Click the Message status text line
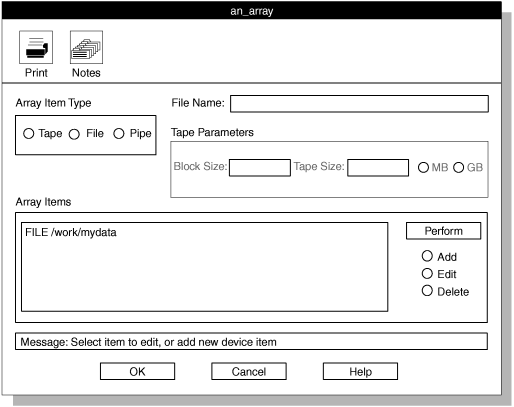The width and height of the screenshot is (514, 407). tap(251, 341)
